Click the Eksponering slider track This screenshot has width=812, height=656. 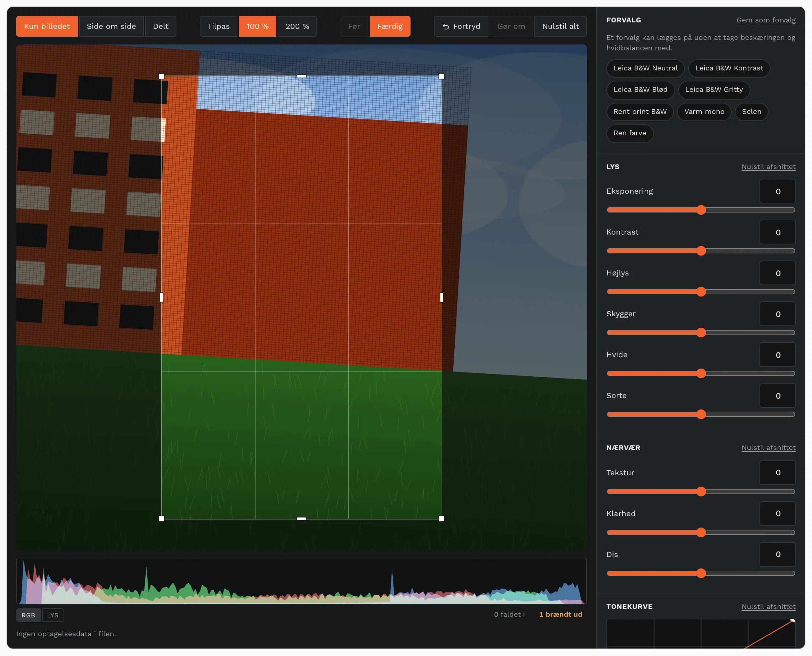tap(701, 210)
